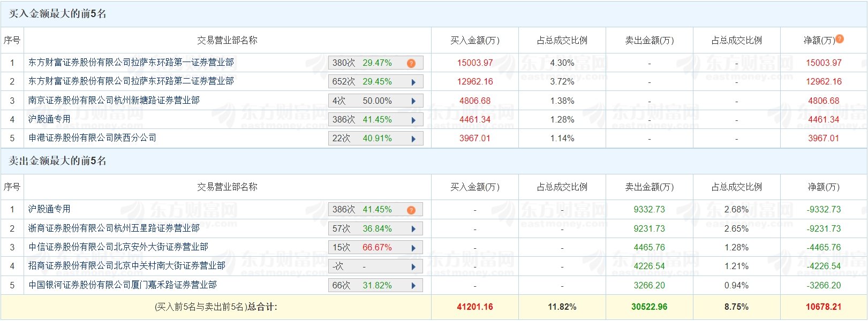The width and height of the screenshot is (868, 321).
Task: Expand arrow for 招商证券北京中关村南大街 stats
Action: 413,266
